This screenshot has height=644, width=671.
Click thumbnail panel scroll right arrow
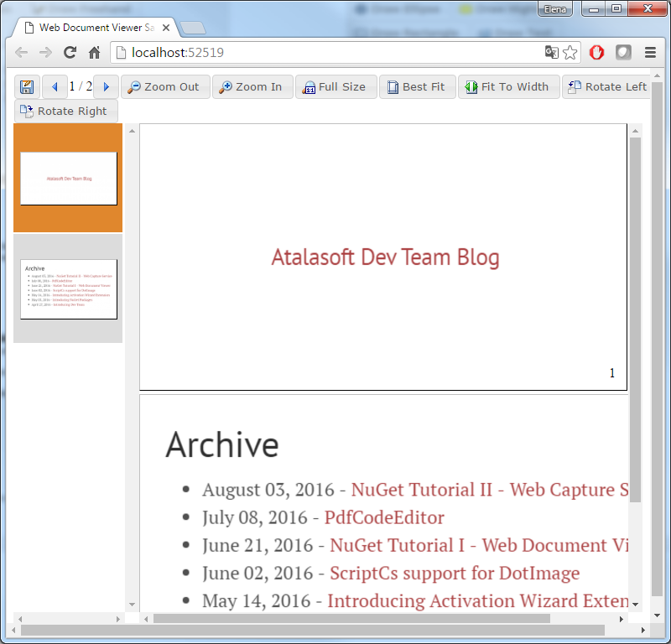(118, 619)
